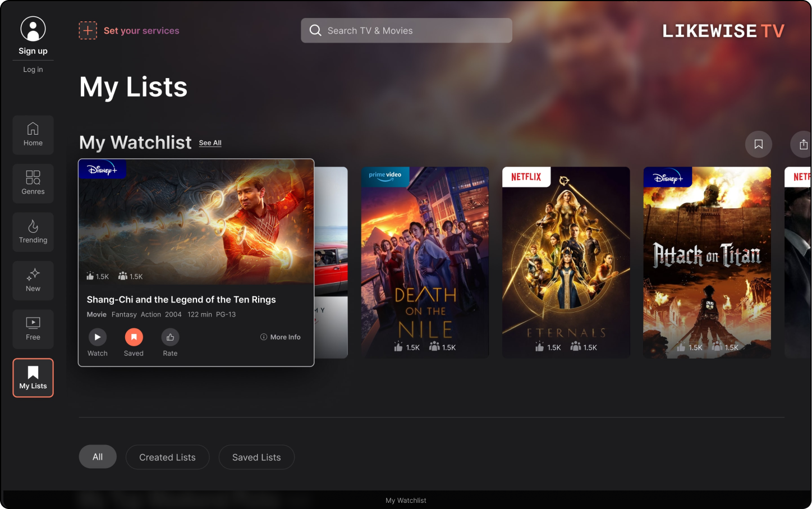
Task: Toggle the Saved bookmark for Shang-Chi
Action: (134, 337)
